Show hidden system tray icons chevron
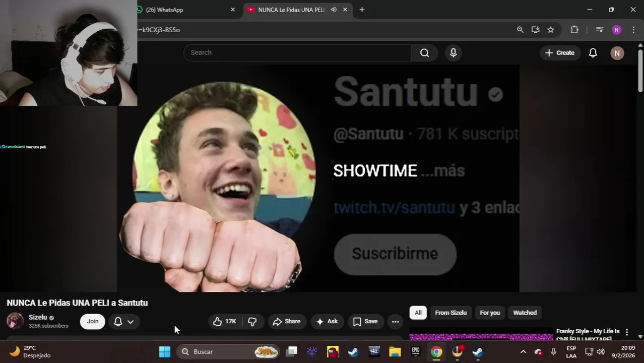Screen dimensions: 644x363 (523, 352)
